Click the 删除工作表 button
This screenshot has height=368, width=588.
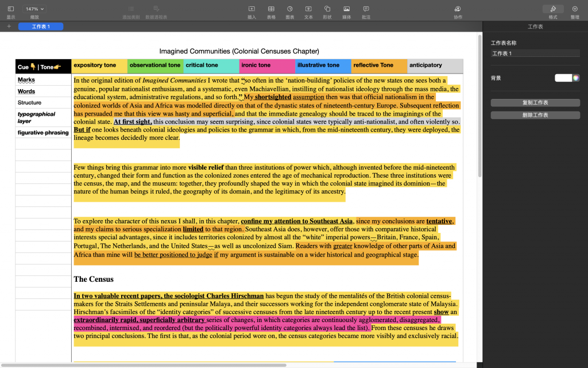point(535,115)
